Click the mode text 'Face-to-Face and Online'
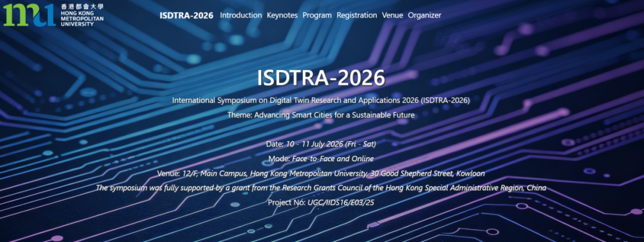The width and height of the screenshot is (644, 242). click(333, 158)
